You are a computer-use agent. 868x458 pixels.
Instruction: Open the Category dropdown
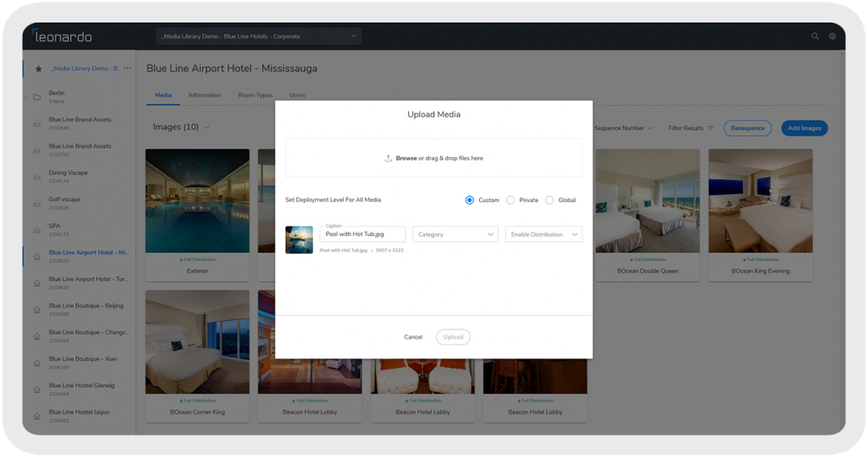click(455, 234)
